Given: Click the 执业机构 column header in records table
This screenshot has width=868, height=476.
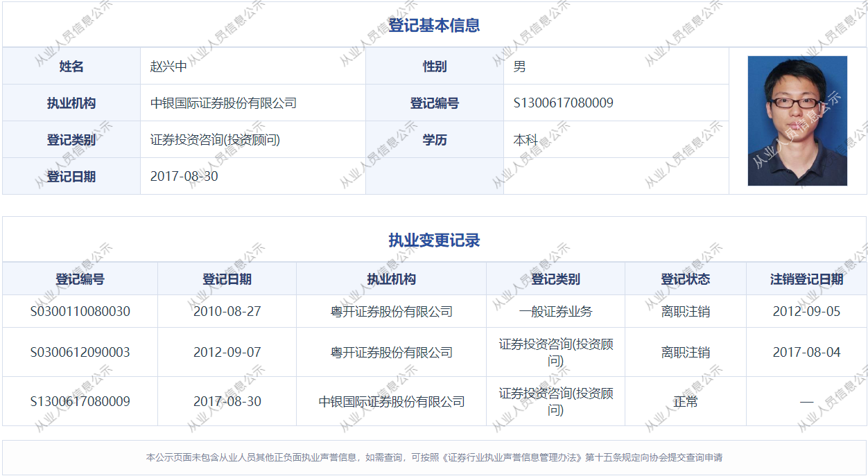Looking at the screenshot, I should 391,279.
